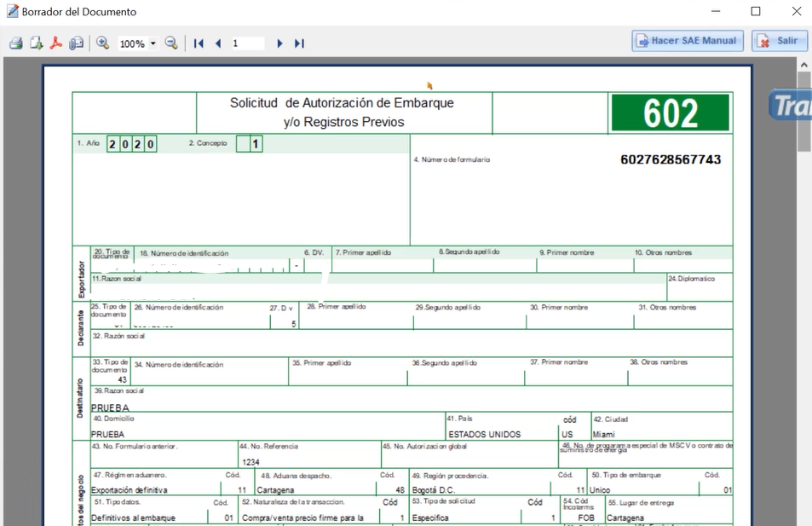
Task: Zoom in with the magnifier plus icon
Action: click(x=103, y=43)
